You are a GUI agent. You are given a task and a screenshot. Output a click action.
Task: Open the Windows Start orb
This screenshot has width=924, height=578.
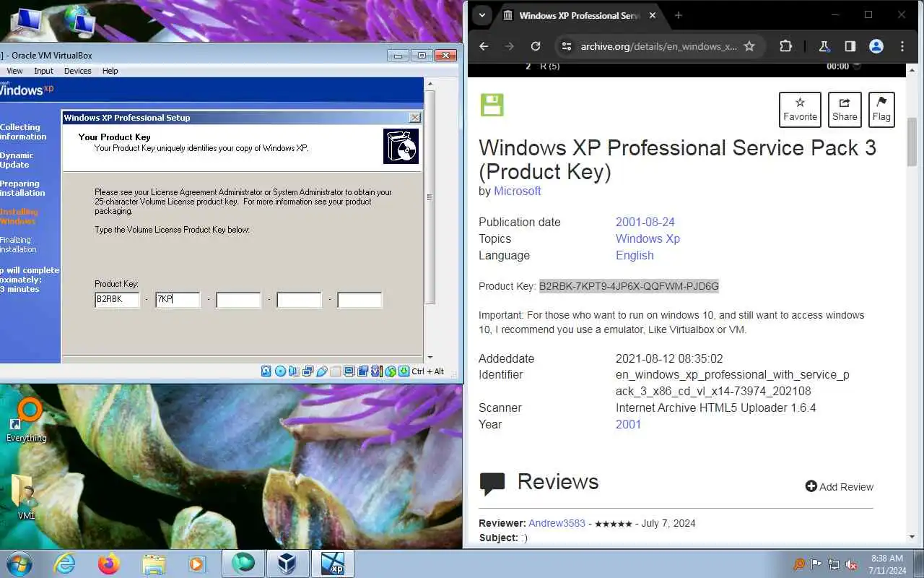click(x=19, y=564)
